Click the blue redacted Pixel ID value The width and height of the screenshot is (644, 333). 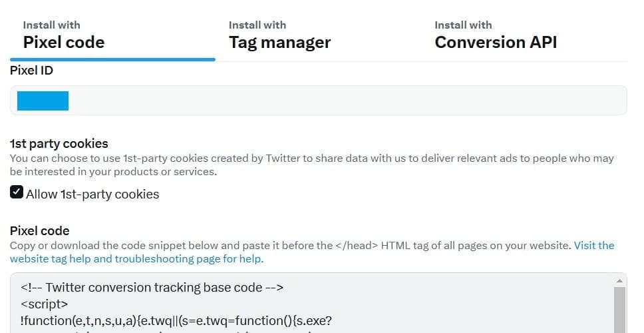(43, 101)
